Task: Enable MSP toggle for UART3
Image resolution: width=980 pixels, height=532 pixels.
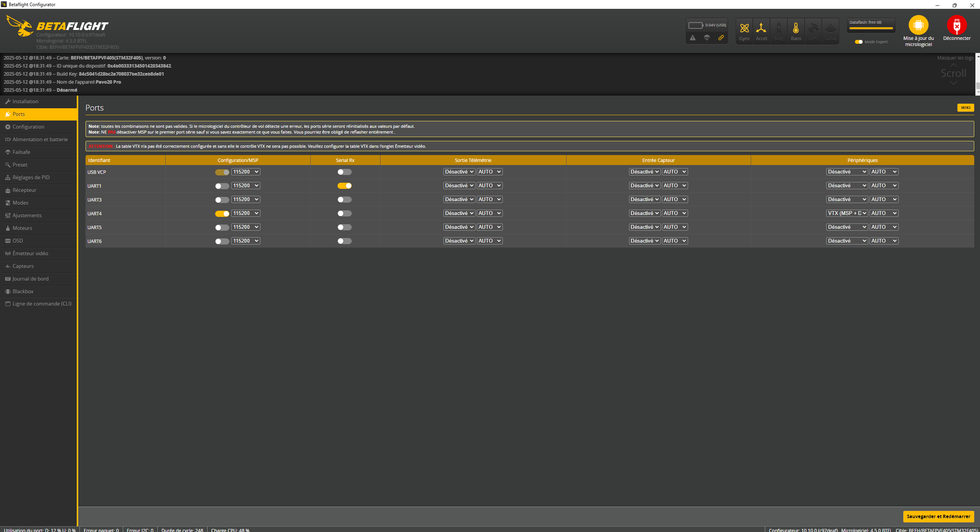Action: click(222, 200)
